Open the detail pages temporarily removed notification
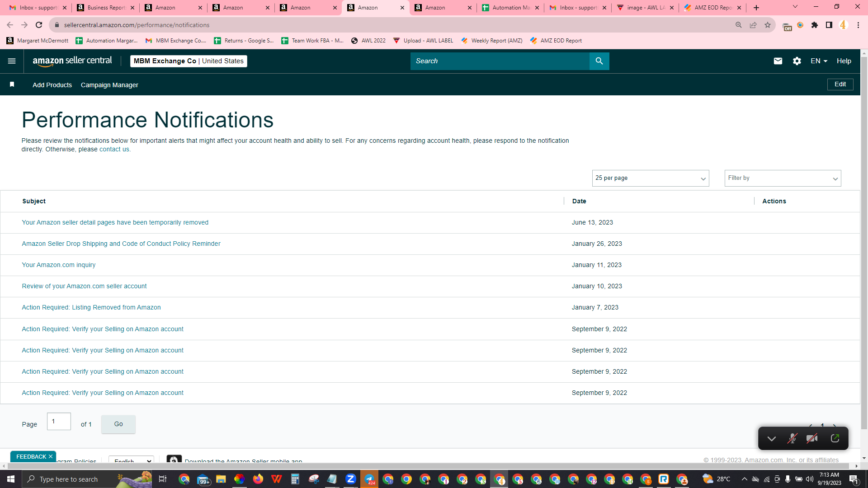The height and width of the screenshot is (488, 868). click(x=115, y=222)
